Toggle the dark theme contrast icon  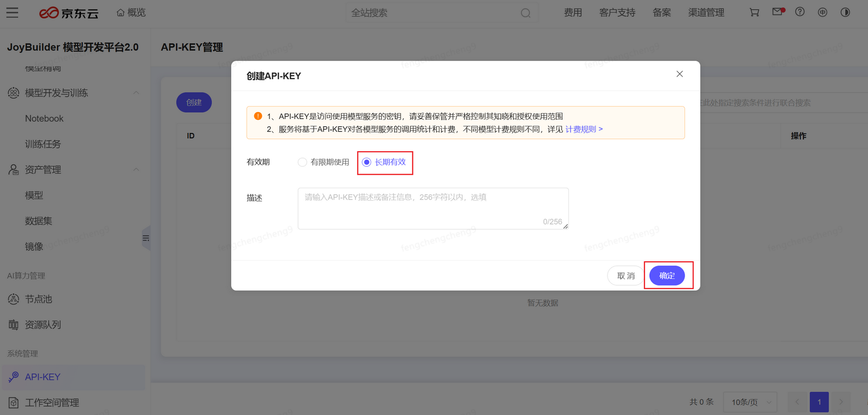click(845, 12)
